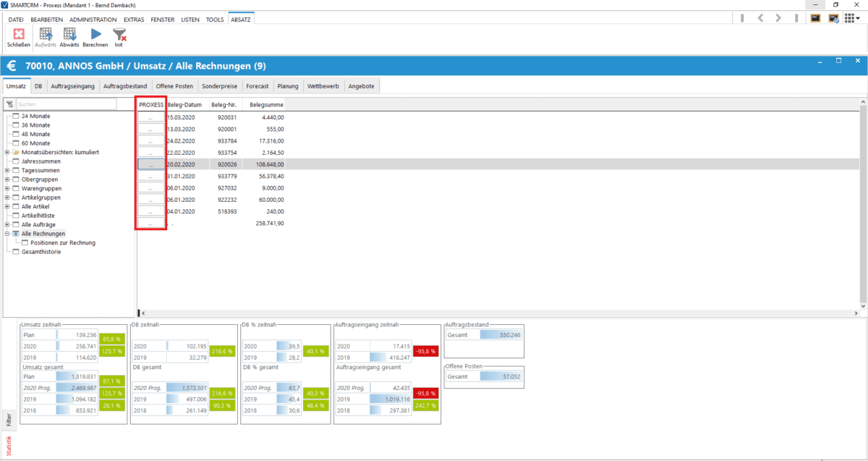Screen dimensions: 868x461
Task: Start calculation with the Berechnen icon
Action: coord(95,34)
